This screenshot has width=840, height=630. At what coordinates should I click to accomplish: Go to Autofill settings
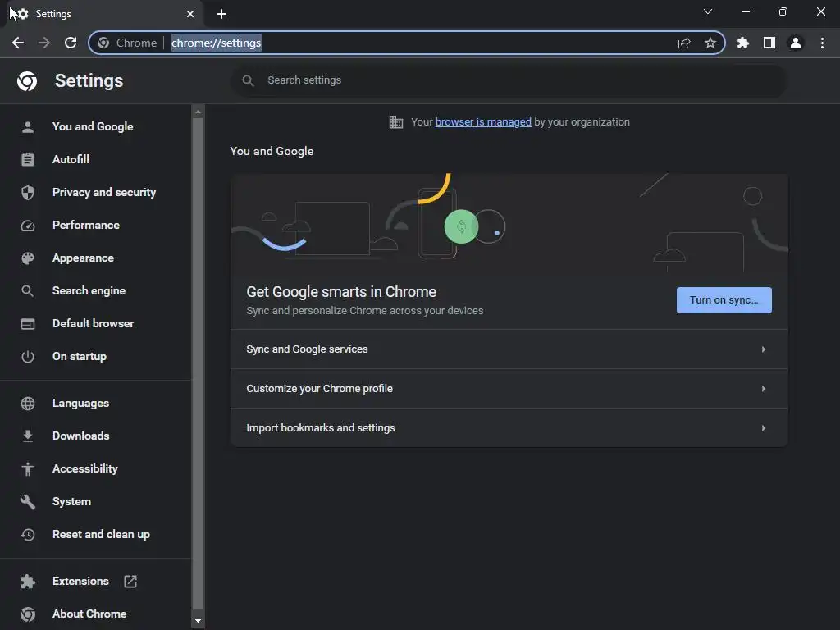coord(71,160)
